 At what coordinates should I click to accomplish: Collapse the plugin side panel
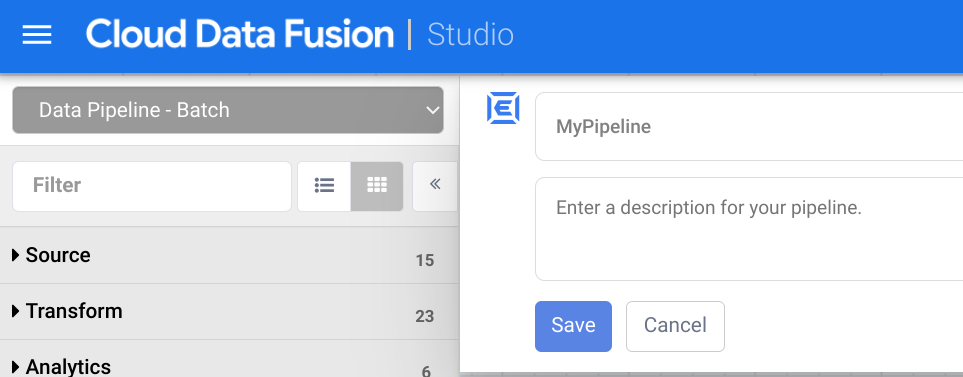pos(435,186)
